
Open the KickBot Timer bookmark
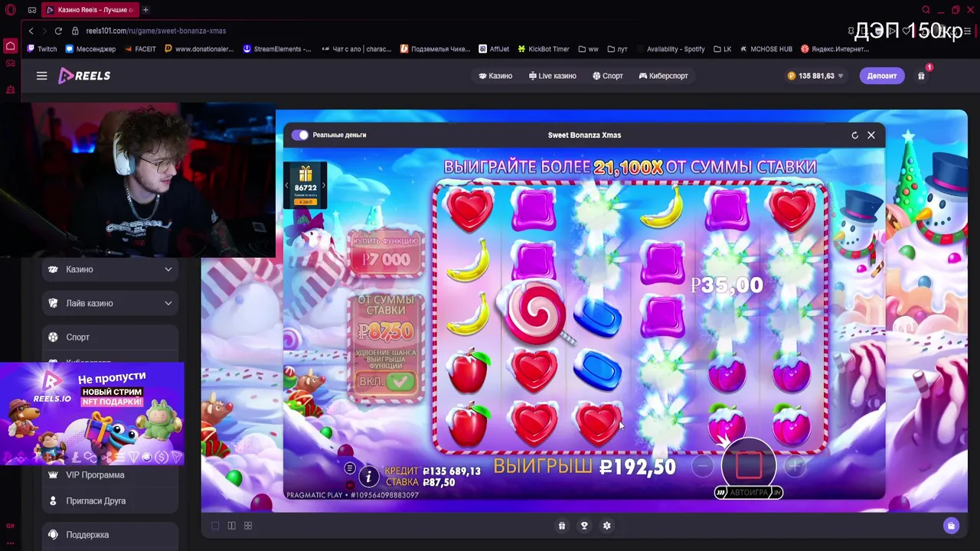coord(544,49)
